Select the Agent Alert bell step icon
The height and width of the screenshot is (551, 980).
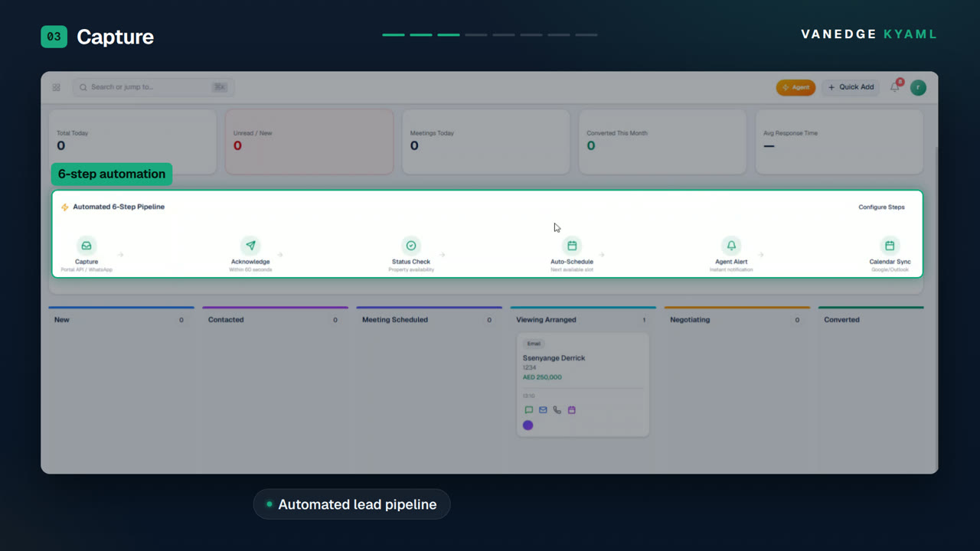coord(731,246)
